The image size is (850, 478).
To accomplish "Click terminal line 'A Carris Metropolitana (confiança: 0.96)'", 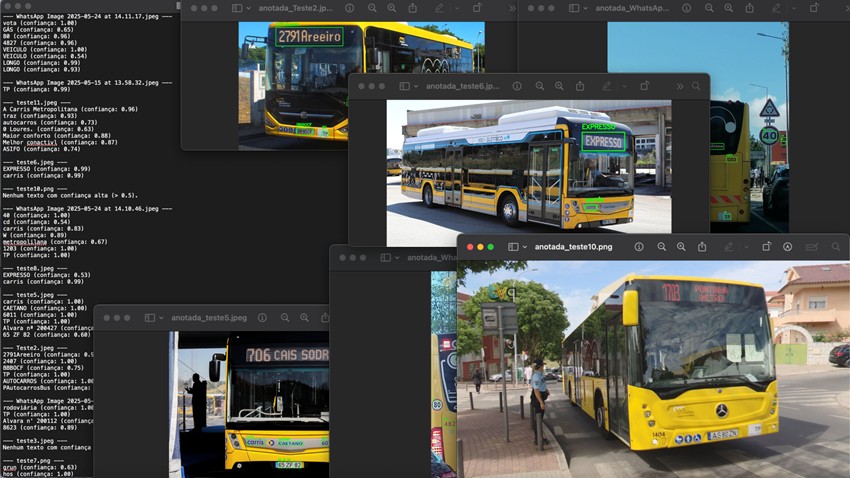I will [x=70, y=109].
